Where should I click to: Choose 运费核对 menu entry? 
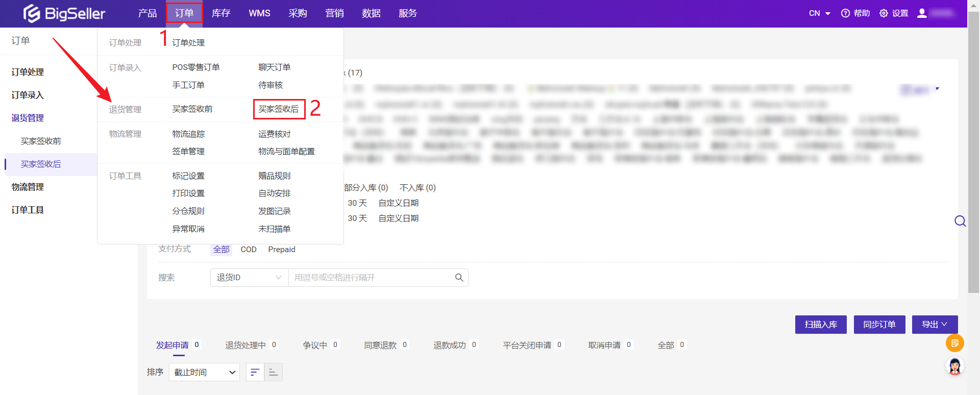tap(275, 134)
